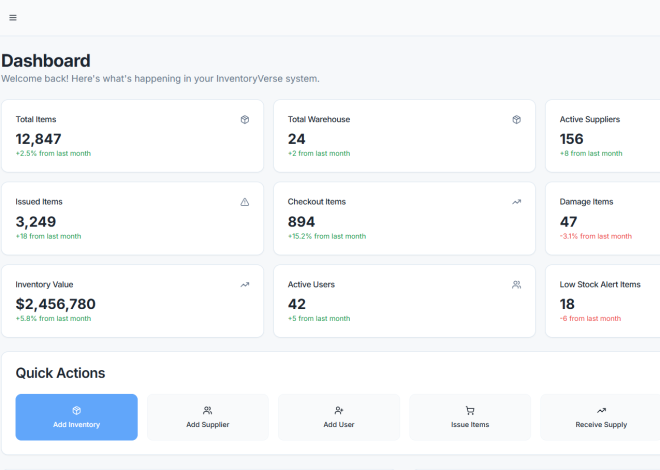Open the Active Suppliers stat card
The height and width of the screenshot is (470, 660).
tap(603, 136)
